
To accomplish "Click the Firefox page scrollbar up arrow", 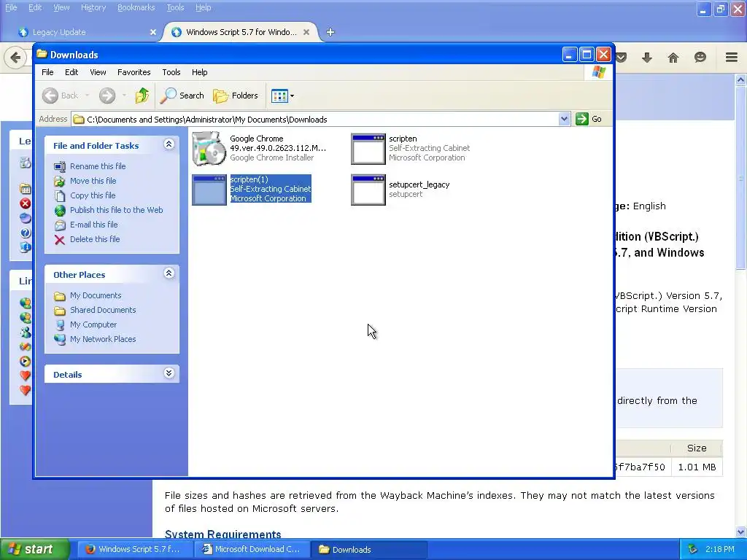I will (741, 79).
